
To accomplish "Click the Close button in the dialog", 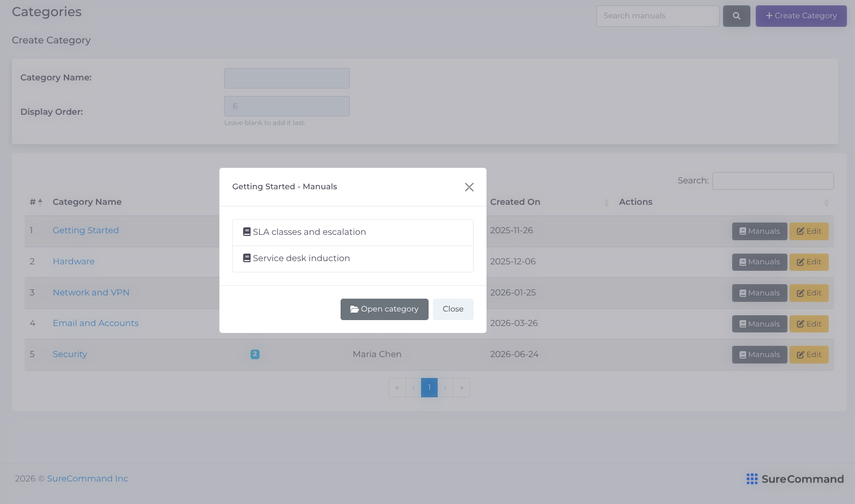I will click(x=453, y=309).
